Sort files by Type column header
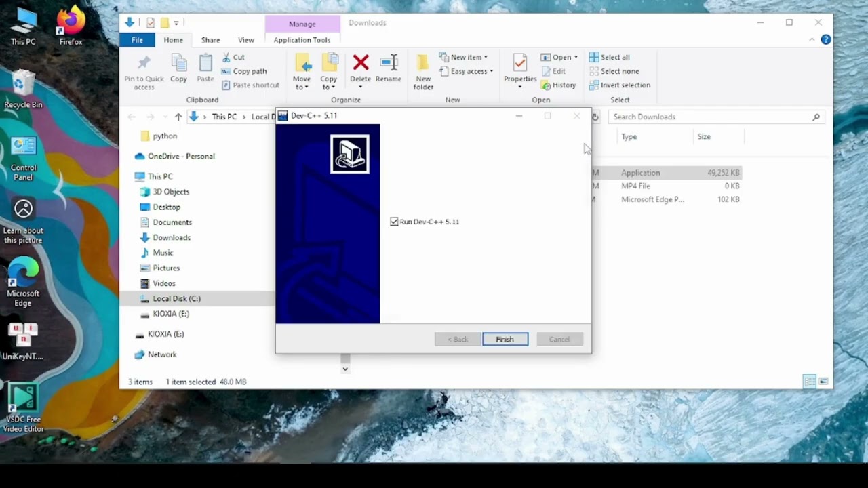Image resolution: width=868 pixels, height=488 pixels. [x=629, y=137]
